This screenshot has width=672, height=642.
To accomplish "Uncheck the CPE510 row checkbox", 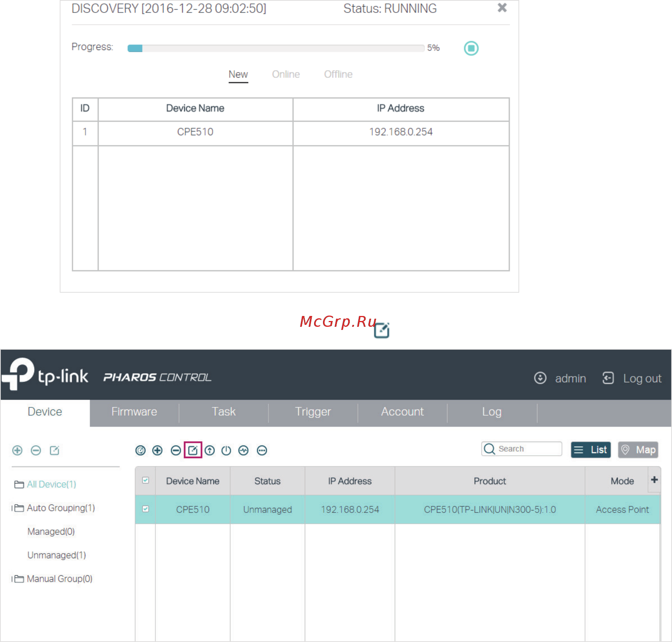I will pos(146,509).
